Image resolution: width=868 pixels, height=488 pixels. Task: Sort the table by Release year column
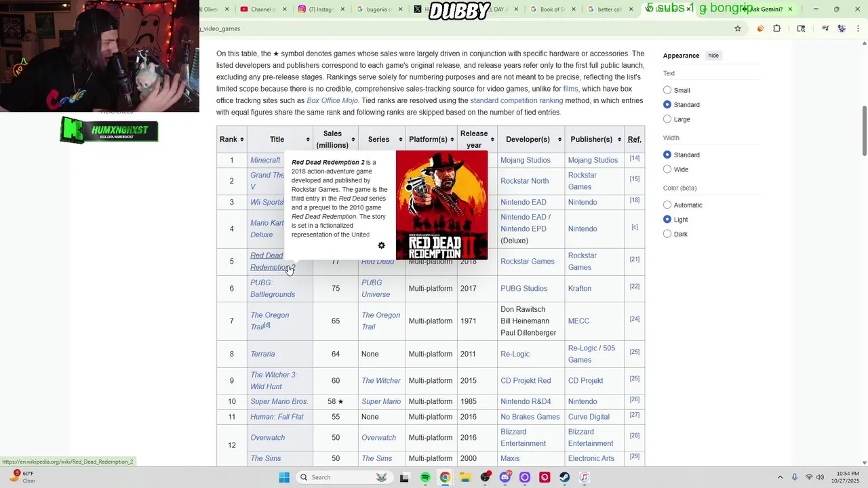click(477, 140)
